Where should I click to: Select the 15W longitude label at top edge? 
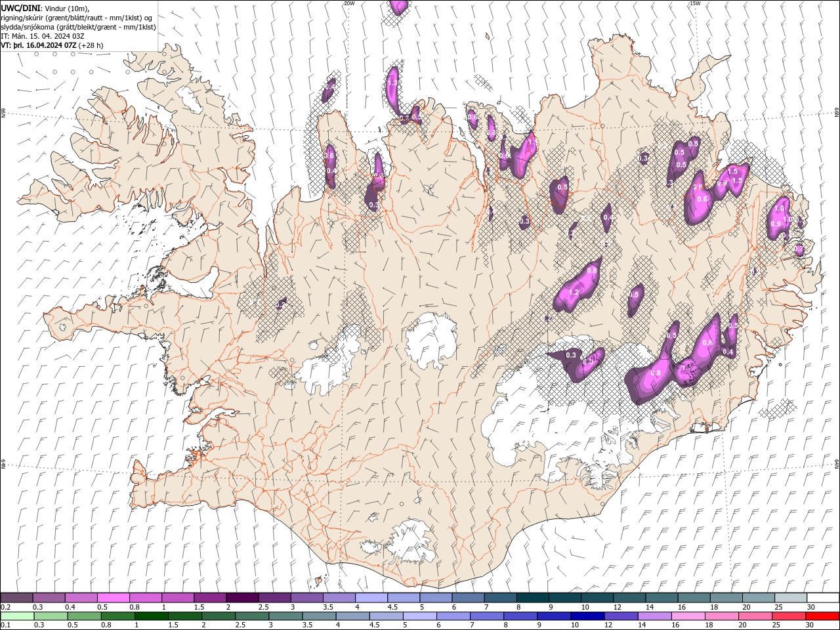695,3
